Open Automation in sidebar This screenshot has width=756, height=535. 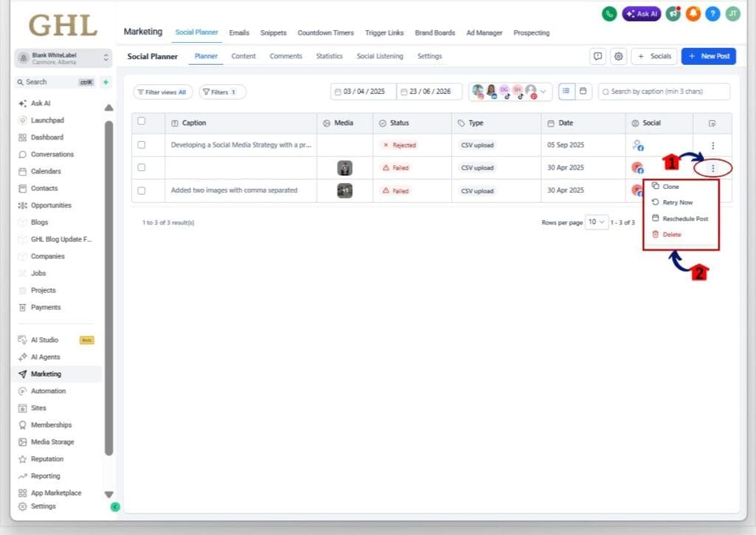pos(48,391)
